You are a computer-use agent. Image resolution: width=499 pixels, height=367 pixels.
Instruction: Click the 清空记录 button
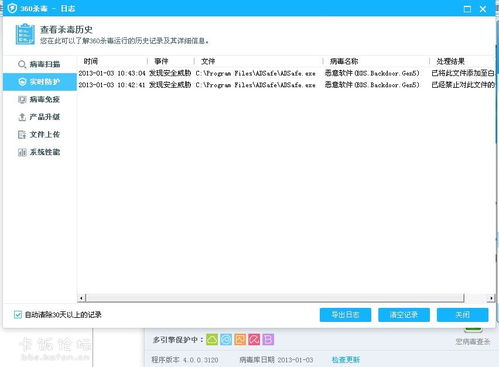(x=404, y=315)
